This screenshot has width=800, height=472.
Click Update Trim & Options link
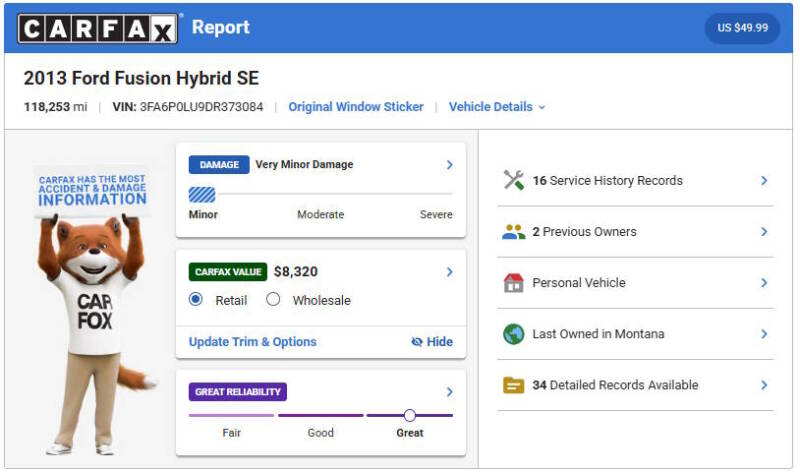pos(253,342)
